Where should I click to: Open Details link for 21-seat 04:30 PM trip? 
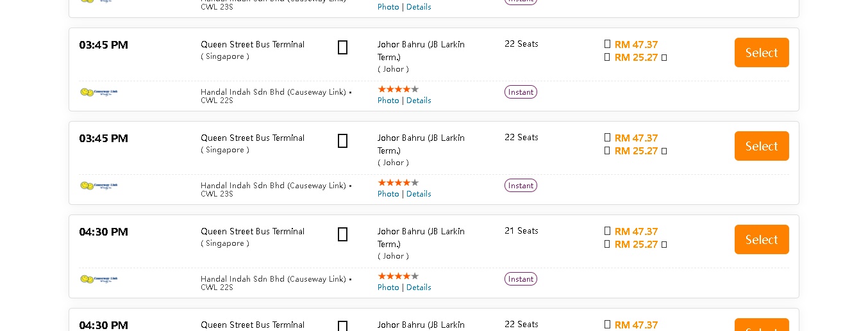coord(419,287)
